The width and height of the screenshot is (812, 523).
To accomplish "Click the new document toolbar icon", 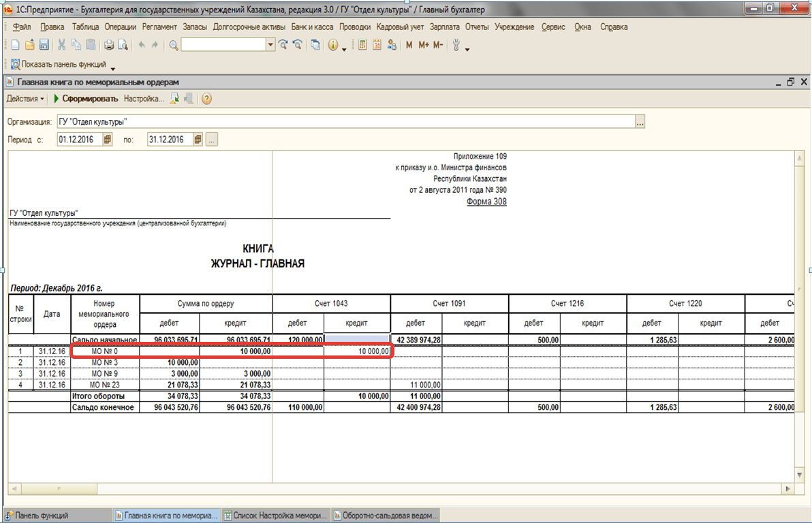I will tap(15, 46).
